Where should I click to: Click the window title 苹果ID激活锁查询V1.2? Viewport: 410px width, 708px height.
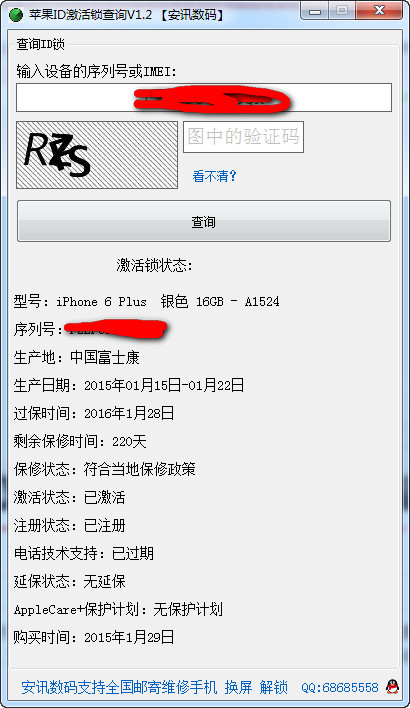pos(90,15)
